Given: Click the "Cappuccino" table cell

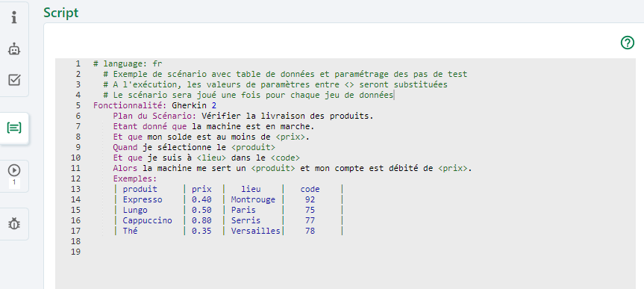Looking at the screenshot, I should pos(148,220).
